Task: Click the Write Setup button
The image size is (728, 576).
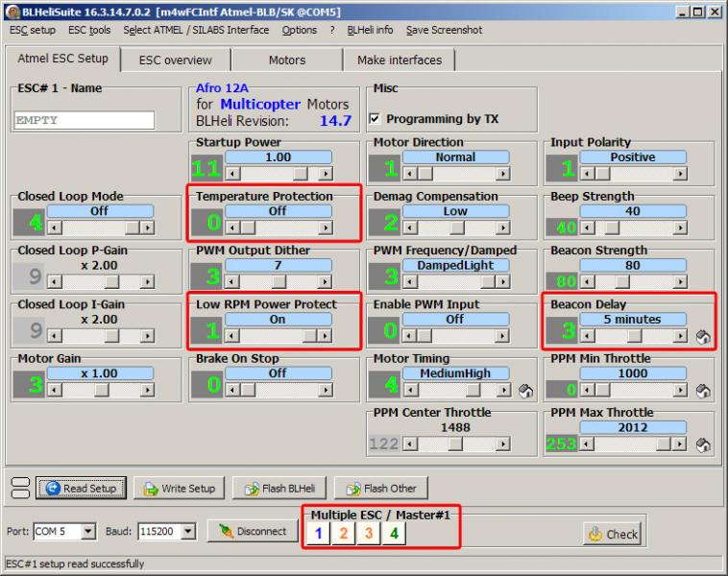Action: pos(180,488)
